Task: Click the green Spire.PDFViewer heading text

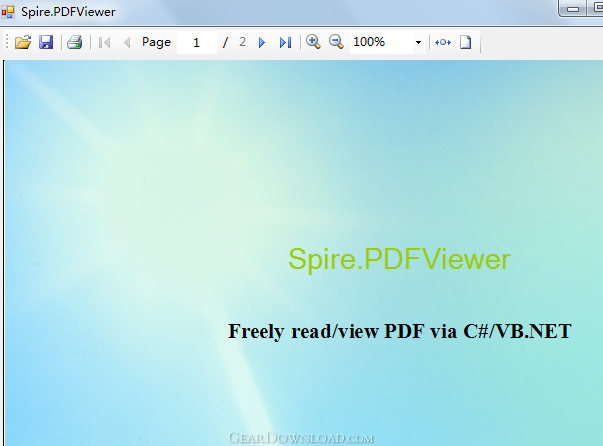Action: (x=399, y=260)
